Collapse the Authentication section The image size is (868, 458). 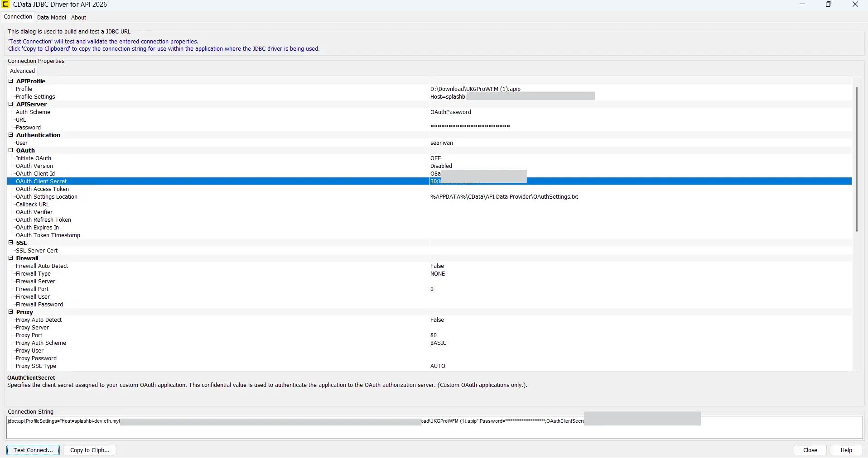[x=10, y=135]
